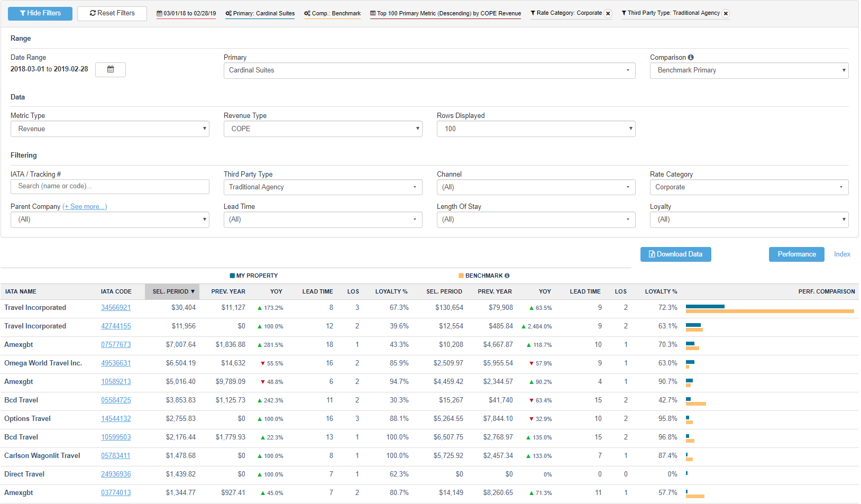Click the IATA / Tracking search field
This screenshot has width=861, height=504.
click(x=109, y=187)
